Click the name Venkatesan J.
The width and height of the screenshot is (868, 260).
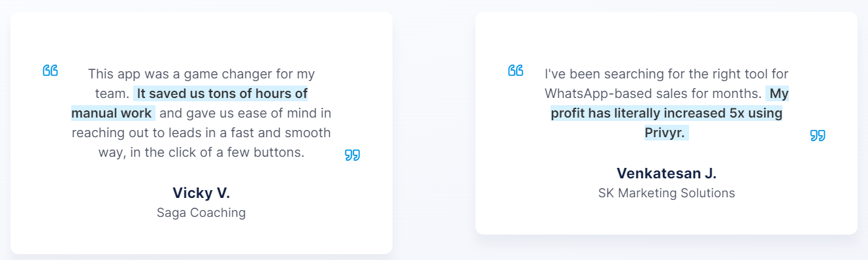(x=666, y=173)
